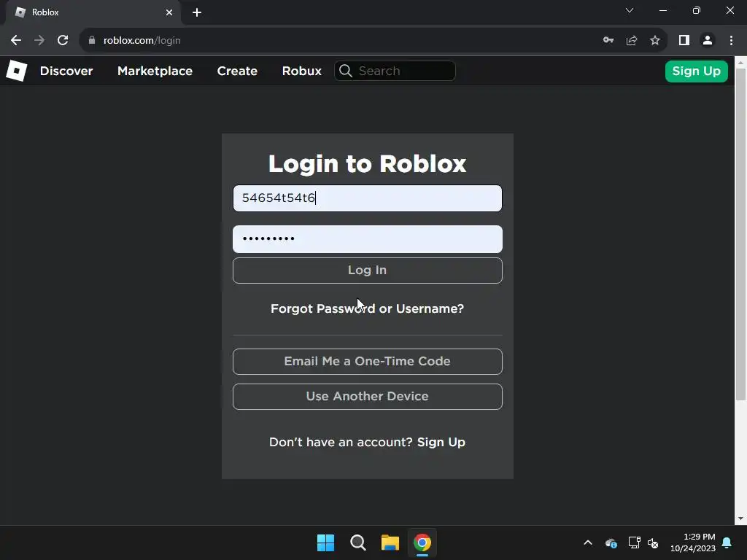The image size is (747, 560).
Task: Open File Explorer from taskbar
Action: [x=390, y=542]
